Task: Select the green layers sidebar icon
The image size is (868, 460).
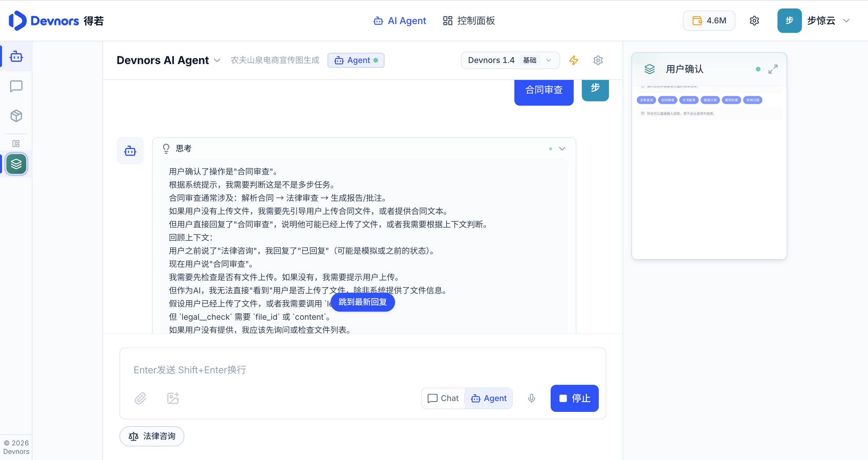Action: (16, 164)
